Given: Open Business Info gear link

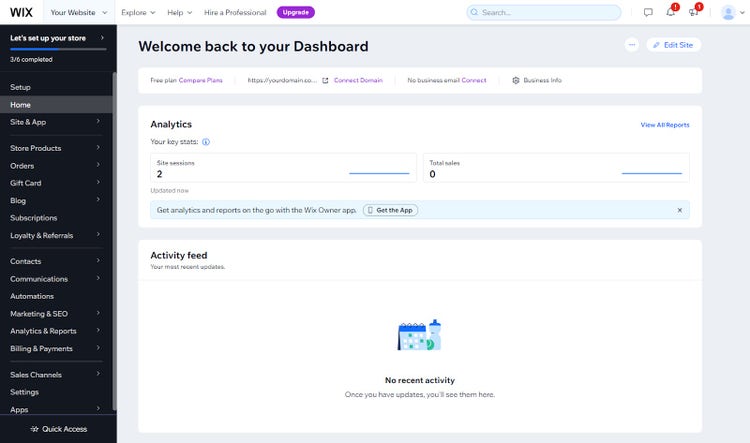Looking at the screenshot, I should 537,80.
